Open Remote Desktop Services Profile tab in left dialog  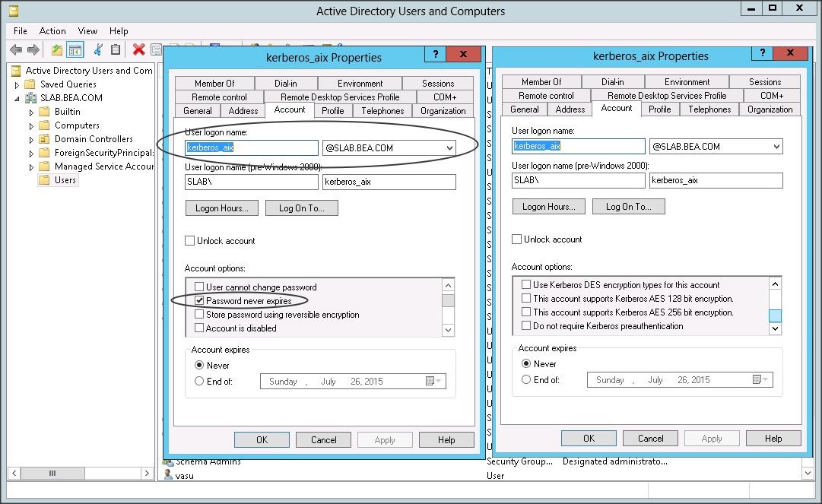point(340,97)
